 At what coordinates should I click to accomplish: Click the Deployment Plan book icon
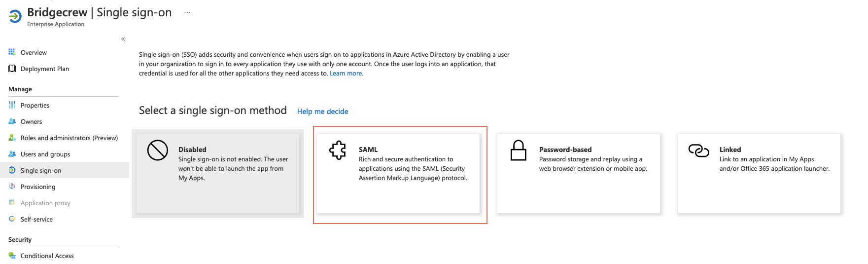[x=12, y=69]
